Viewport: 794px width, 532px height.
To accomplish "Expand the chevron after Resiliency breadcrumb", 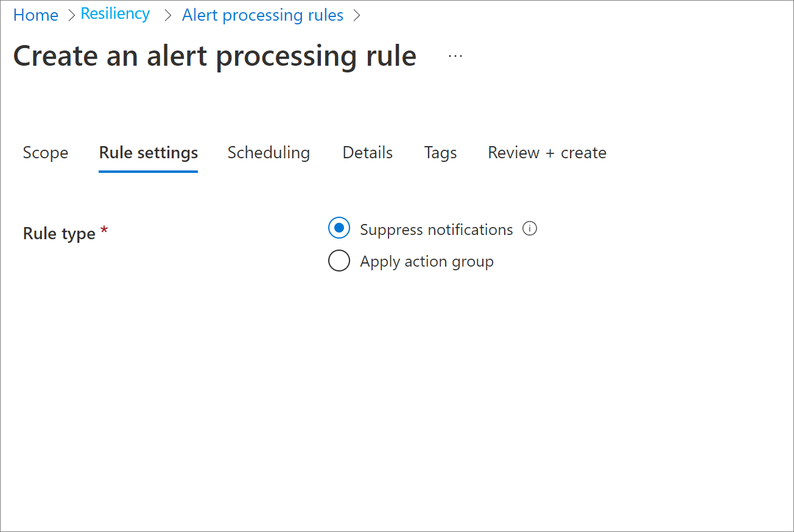I will [167, 15].
